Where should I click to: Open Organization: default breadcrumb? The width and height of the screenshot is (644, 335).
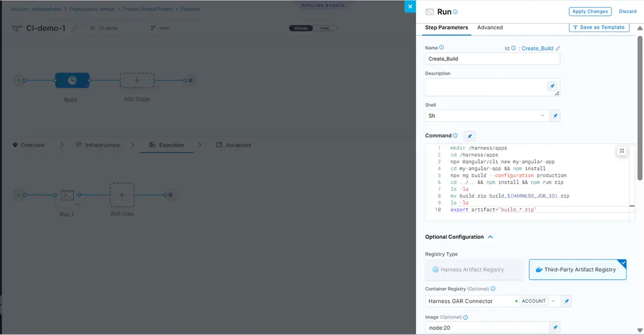tap(92, 9)
